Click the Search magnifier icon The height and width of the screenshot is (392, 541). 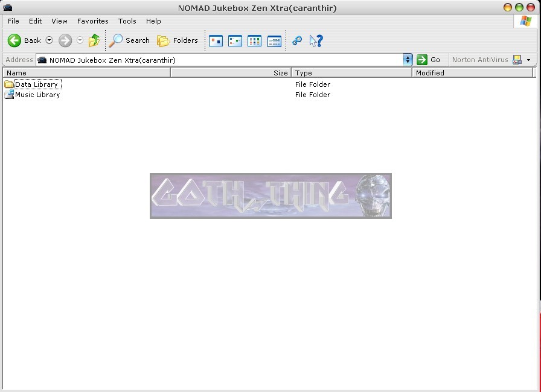click(115, 40)
